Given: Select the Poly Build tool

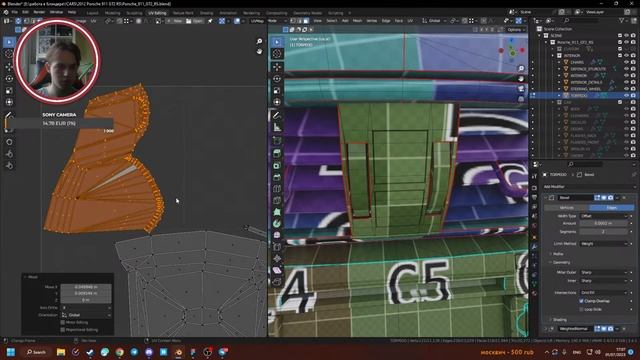Looking at the screenshot, I should click(277, 212).
